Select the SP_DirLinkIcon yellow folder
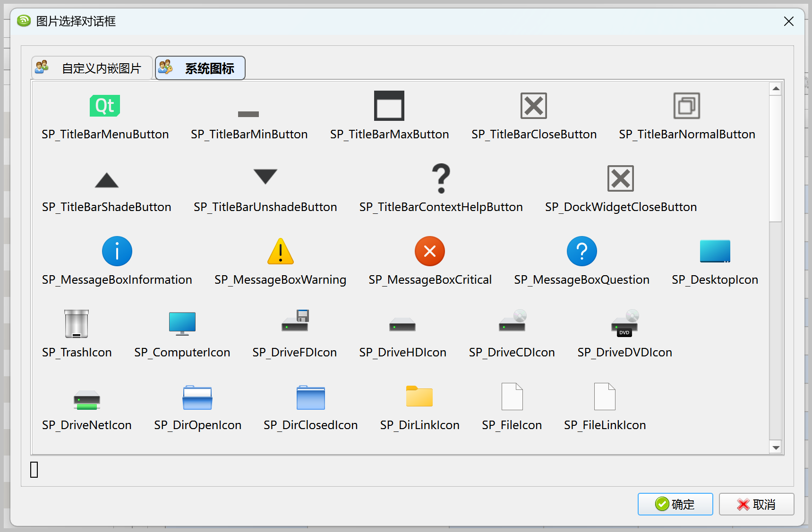Image resolution: width=812 pixels, height=532 pixels. [x=419, y=397]
